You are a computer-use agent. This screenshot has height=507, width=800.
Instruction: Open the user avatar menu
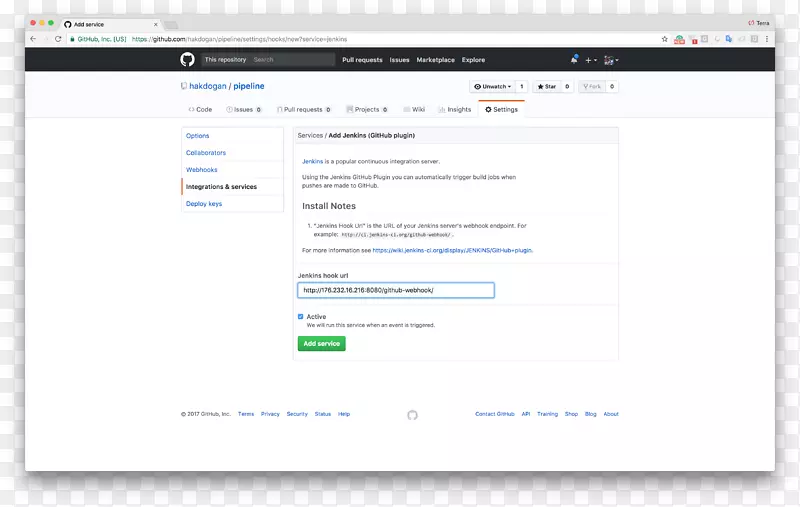pyautogui.click(x=611, y=60)
